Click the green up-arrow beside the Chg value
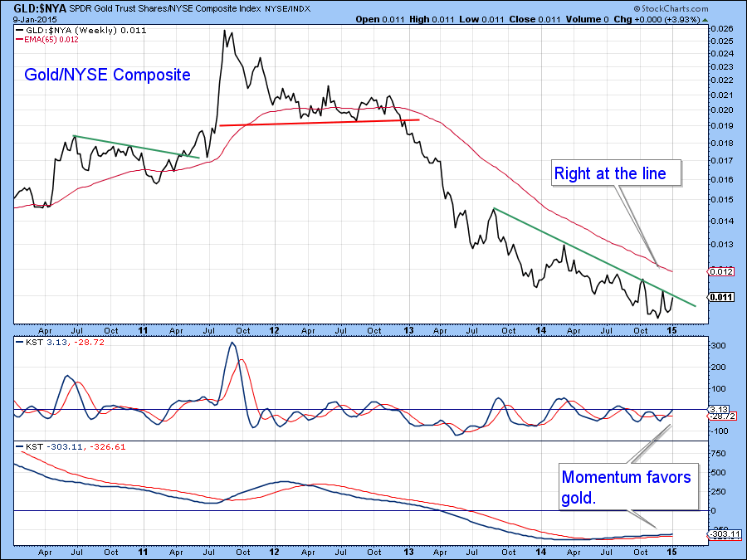The width and height of the screenshot is (747, 560). [x=705, y=20]
